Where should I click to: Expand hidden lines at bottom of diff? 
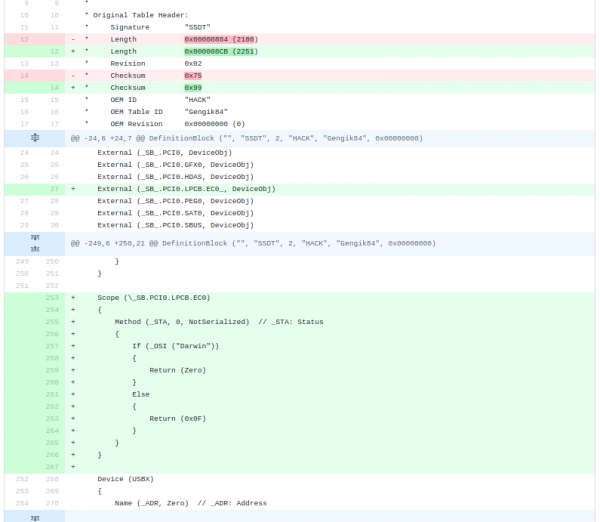point(35,516)
